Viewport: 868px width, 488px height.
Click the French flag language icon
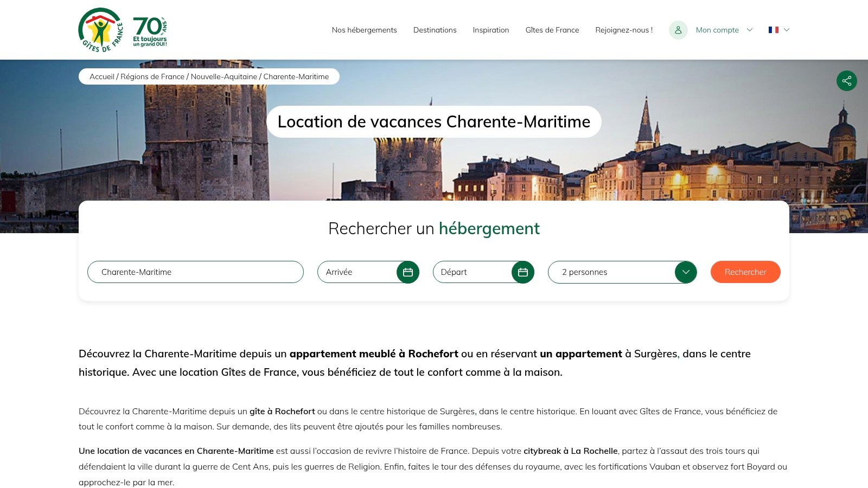pos(774,30)
